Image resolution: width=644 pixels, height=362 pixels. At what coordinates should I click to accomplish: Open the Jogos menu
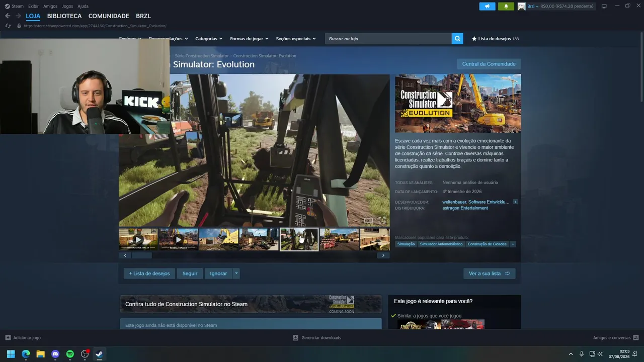coord(67,6)
